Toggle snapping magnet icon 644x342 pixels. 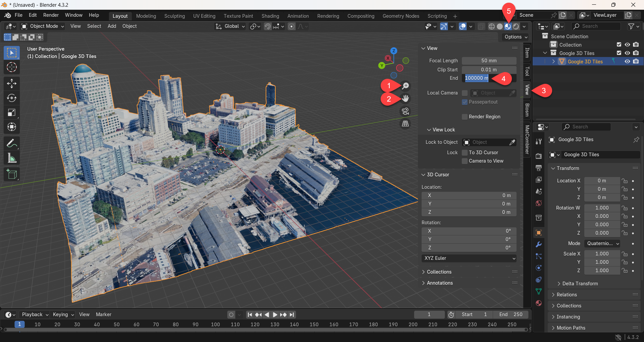tap(268, 26)
